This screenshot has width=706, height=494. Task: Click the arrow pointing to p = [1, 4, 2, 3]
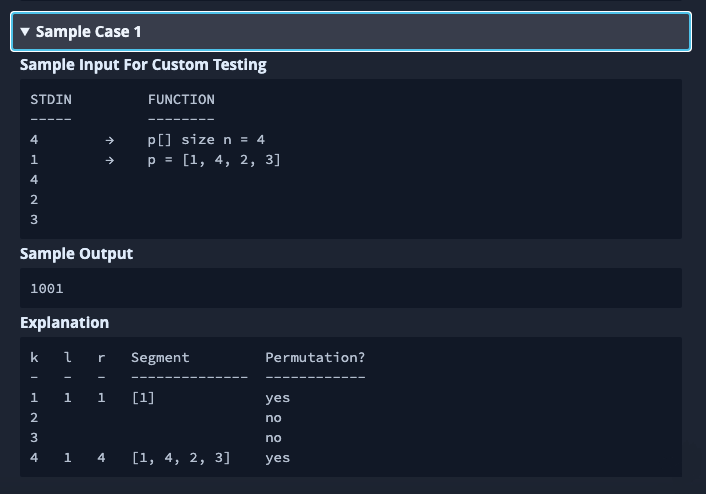pyautogui.click(x=109, y=160)
